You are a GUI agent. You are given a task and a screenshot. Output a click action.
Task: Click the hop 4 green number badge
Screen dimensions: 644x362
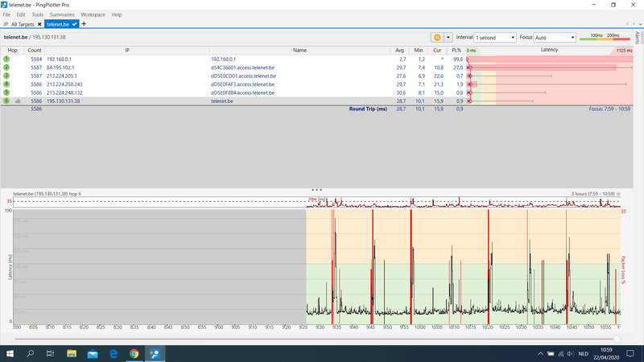pos(6,84)
